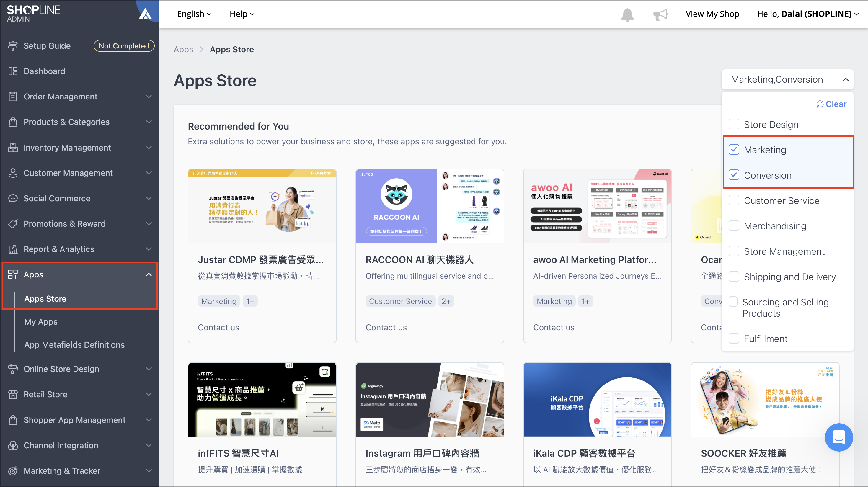Click the SHOPLINE Admin logo
The height and width of the screenshot is (487, 868).
point(33,14)
